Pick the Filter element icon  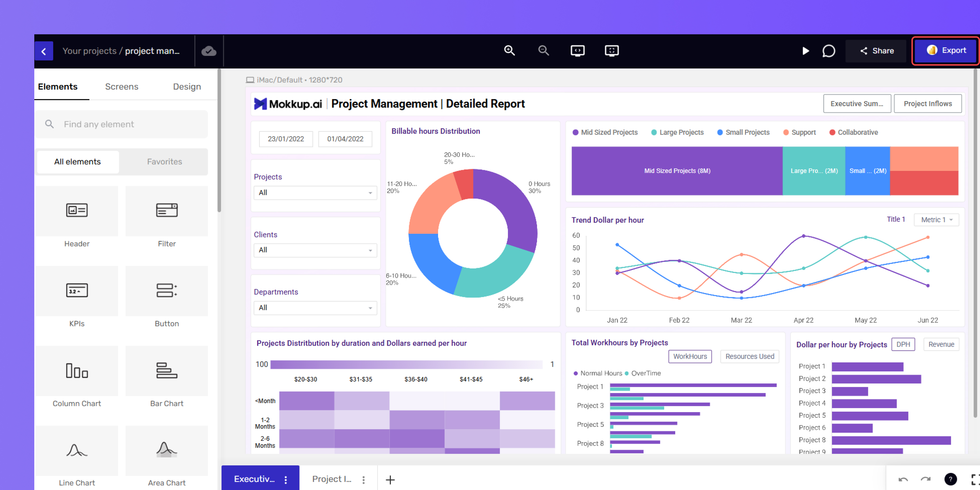(167, 210)
